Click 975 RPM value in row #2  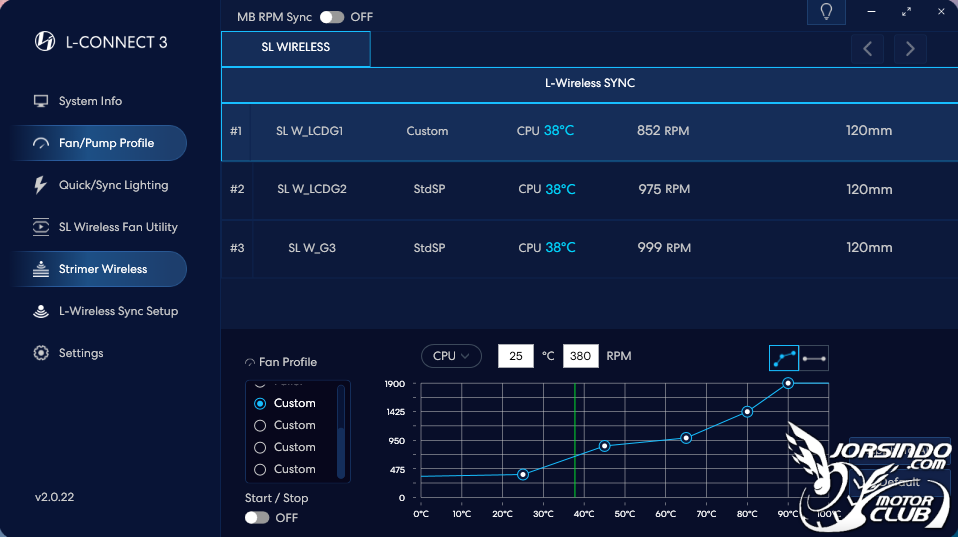click(664, 189)
